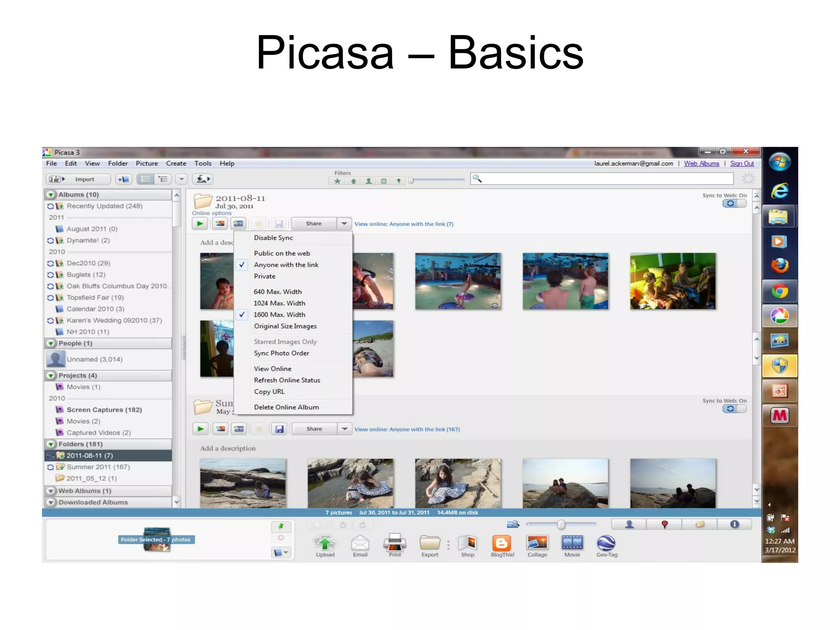This screenshot has width=840, height=630.
Task: Select Anyone with the link option
Action: 294,265
